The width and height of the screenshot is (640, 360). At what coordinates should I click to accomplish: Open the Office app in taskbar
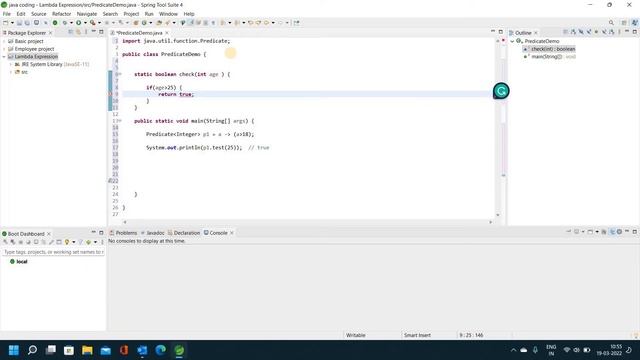click(x=124, y=350)
